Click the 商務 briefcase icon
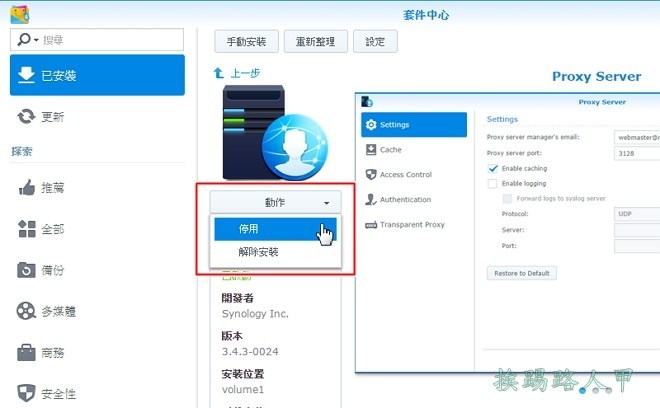 26,352
